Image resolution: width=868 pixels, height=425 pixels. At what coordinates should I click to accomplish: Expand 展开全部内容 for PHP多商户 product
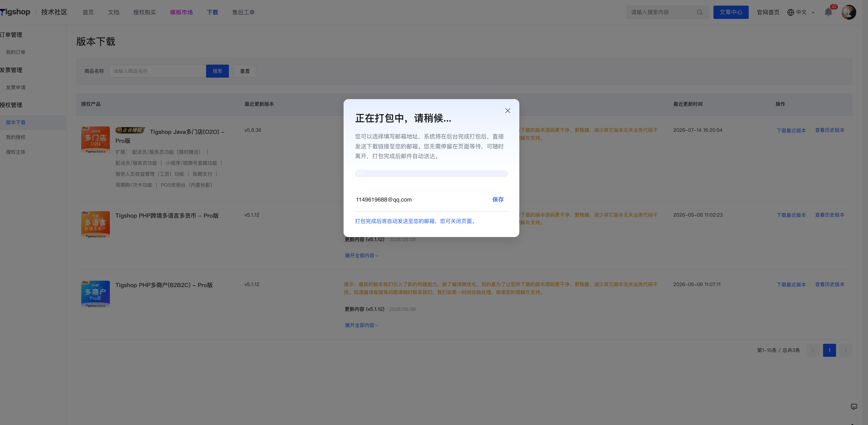coord(361,325)
